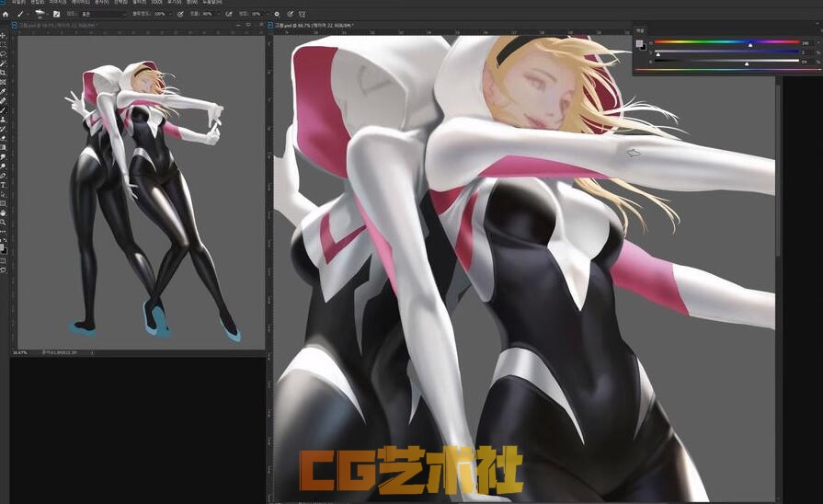Select the Rectangle shape tool
The height and width of the screenshot is (504, 823).
click(3, 203)
